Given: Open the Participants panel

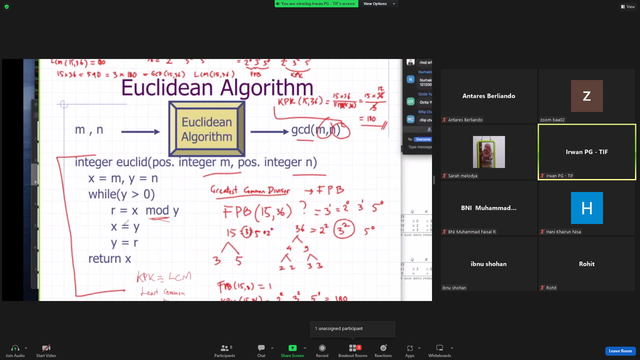Looking at the screenshot, I should [x=224, y=350].
